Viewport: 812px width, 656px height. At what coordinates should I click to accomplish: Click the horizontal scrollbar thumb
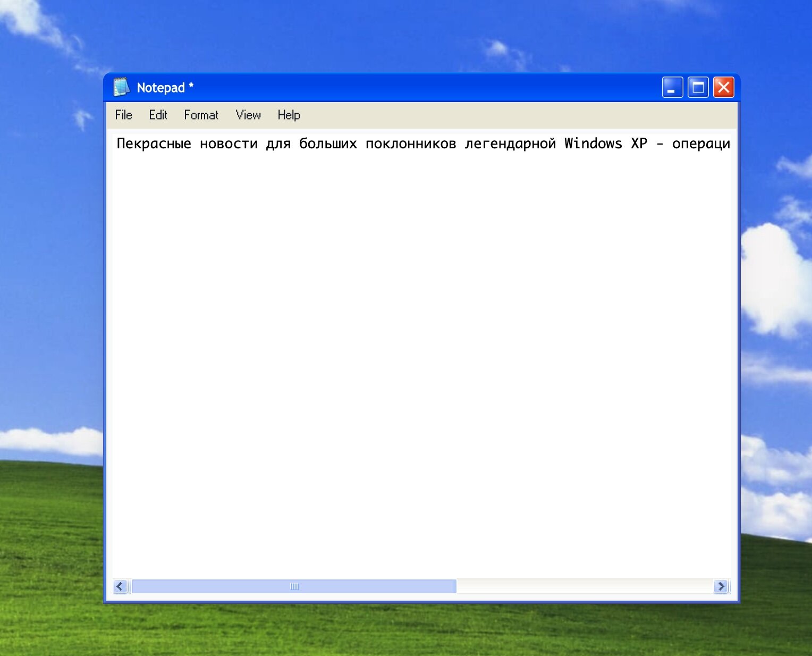294,586
